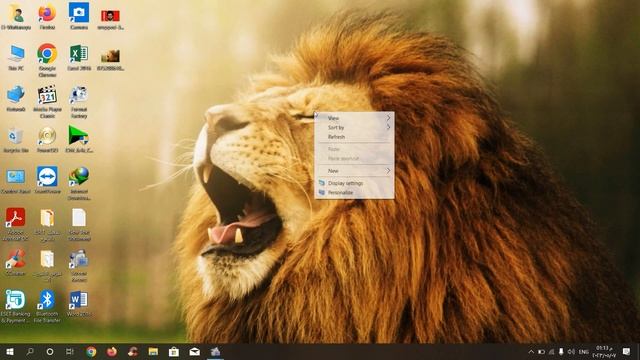640x360 pixels.
Task: Click battery status icon in tray
Action: [x=541, y=352]
